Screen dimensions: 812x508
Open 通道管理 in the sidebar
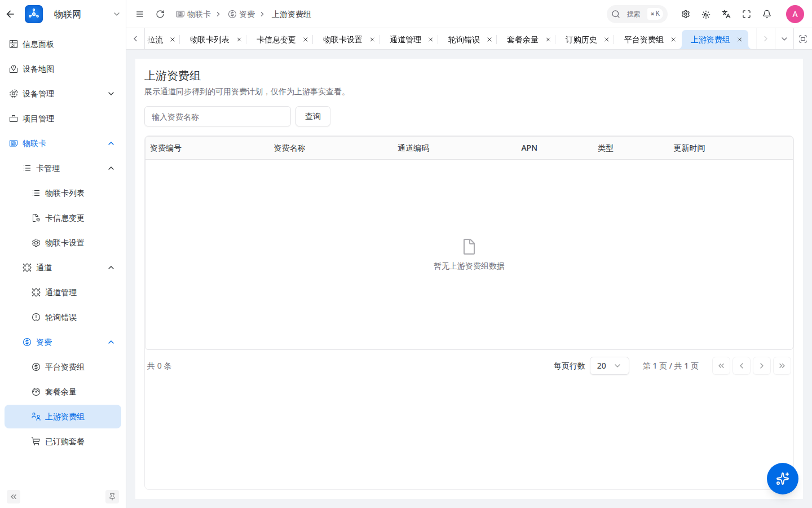pyautogui.click(x=63, y=292)
